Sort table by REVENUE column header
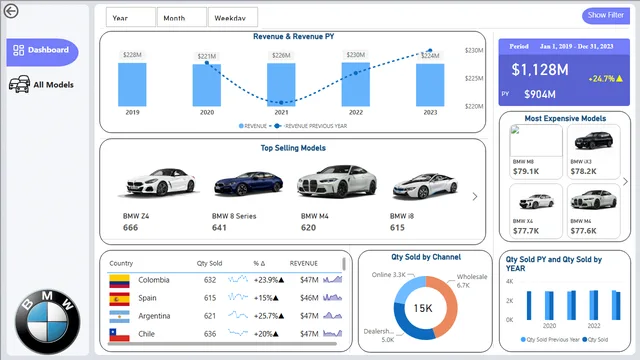This screenshot has height=360, width=640. point(304,263)
